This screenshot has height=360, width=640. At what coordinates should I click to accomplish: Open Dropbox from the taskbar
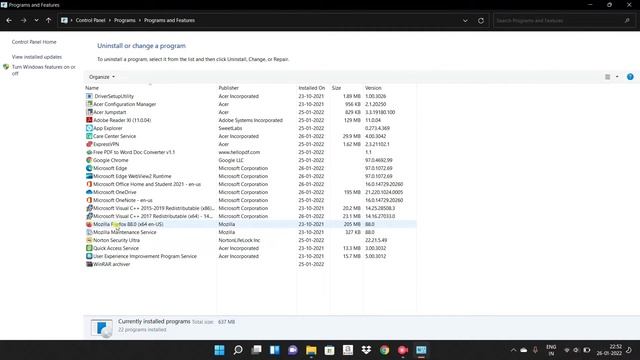[366, 350]
